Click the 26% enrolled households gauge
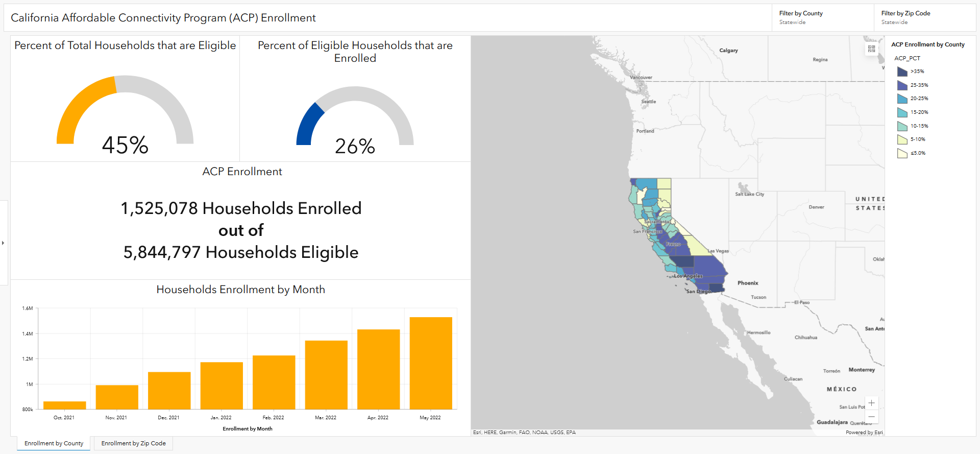980x454 pixels. (355, 117)
